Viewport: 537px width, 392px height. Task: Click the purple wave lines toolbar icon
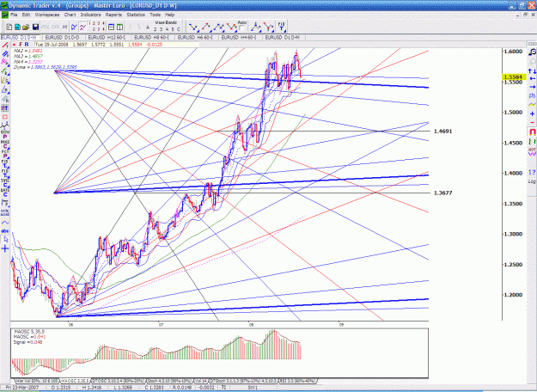tap(82, 27)
